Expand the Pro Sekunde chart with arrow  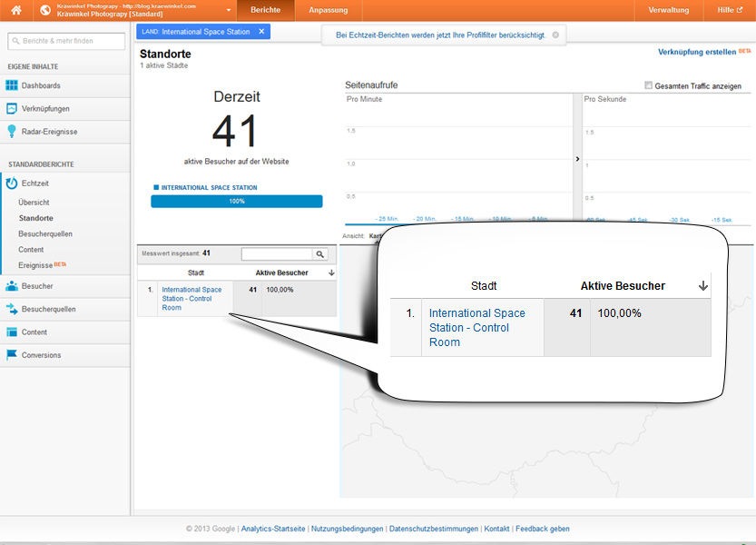577,159
